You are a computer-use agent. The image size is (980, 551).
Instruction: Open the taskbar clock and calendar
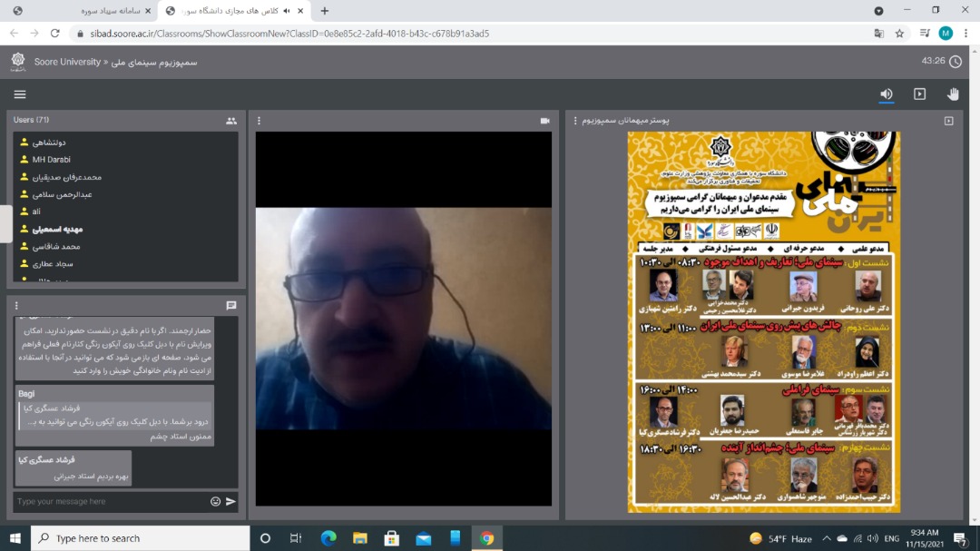(x=926, y=538)
